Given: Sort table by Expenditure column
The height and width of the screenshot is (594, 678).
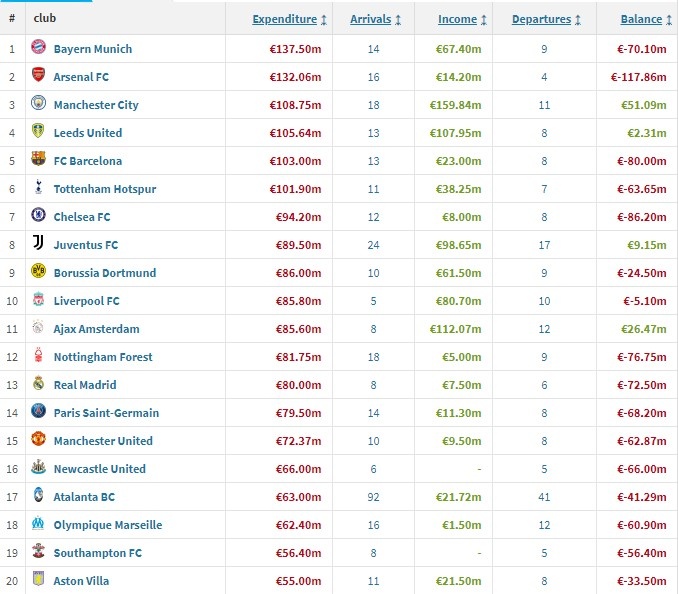Looking at the screenshot, I should point(284,19).
